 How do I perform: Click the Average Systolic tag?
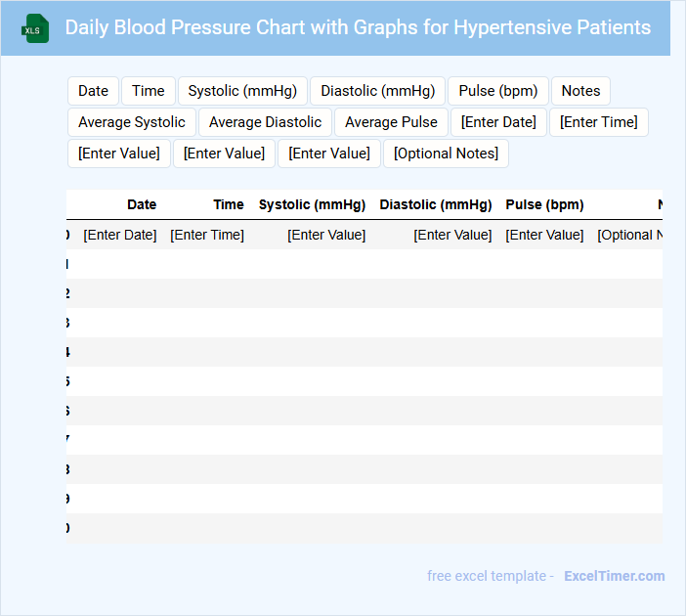click(x=132, y=122)
